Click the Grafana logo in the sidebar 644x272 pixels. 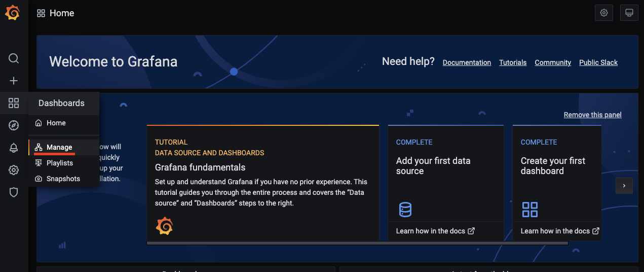point(13,13)
